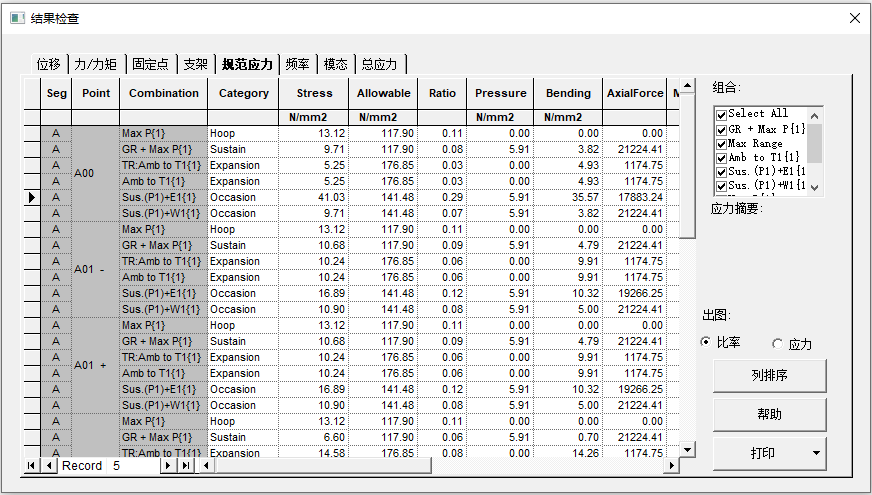
Task: Toggle the Select All checkbox
Action: point(721,114)
